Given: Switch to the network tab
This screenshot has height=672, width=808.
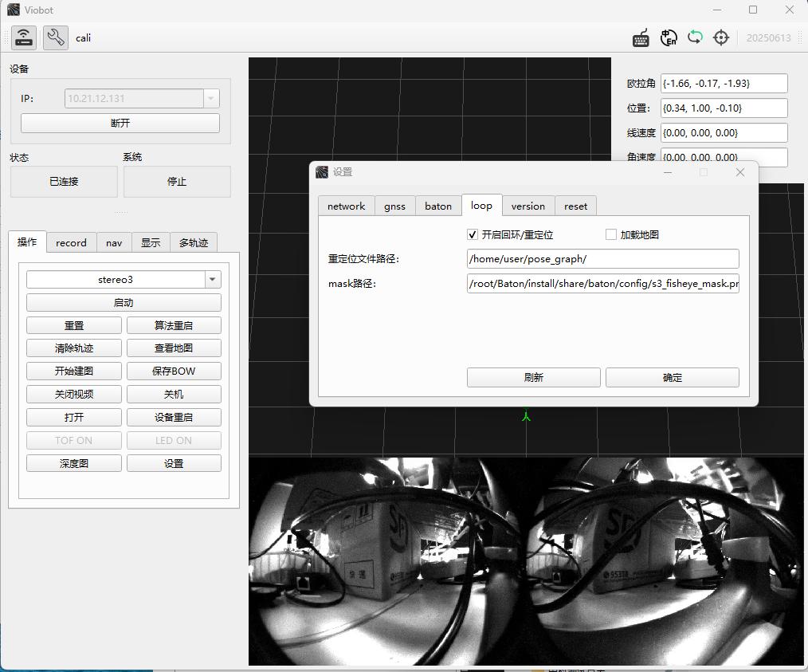Looking at the screenshot, I should pos(347,206).
